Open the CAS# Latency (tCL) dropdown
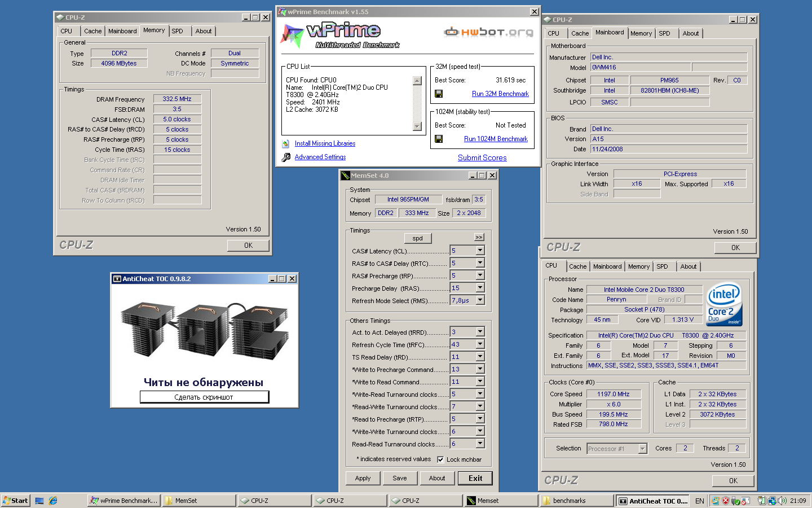This screenshot has width=812, height=508. pyautogui.click(x=480, y=250)
